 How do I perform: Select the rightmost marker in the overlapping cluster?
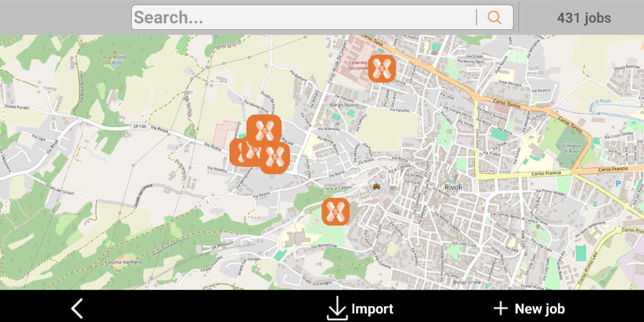[275, 158]
